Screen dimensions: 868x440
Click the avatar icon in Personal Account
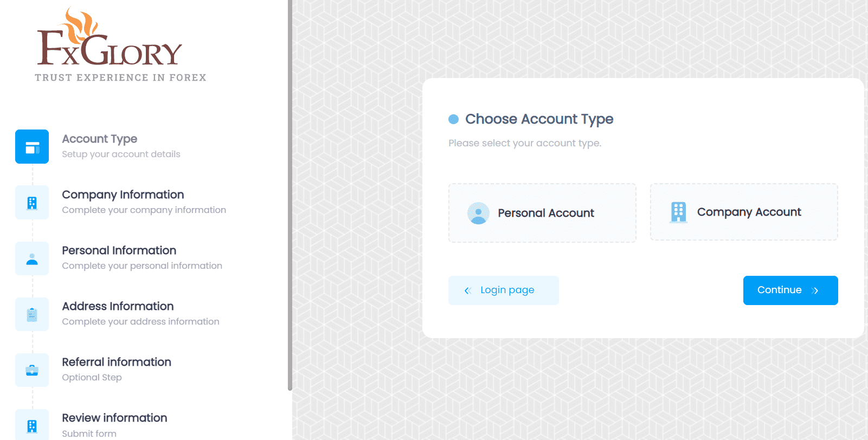click(478, 213)
